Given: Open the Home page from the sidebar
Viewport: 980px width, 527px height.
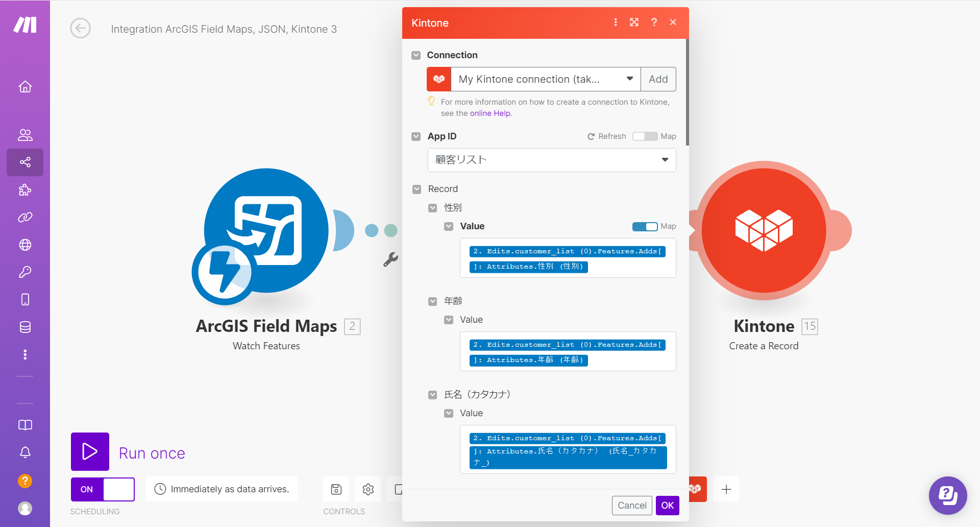Looking at the screenshot, I should click(x=24, y=86).
